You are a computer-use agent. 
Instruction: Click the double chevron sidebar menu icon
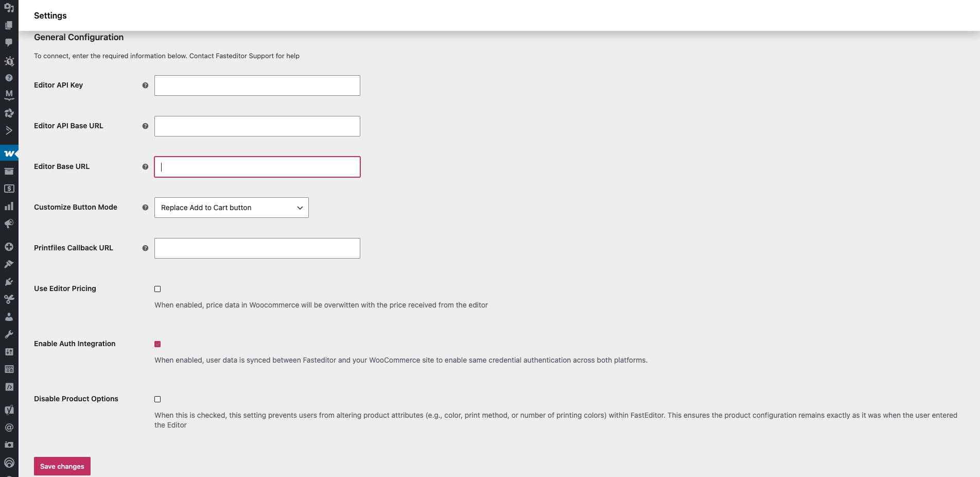coord(9,130)
